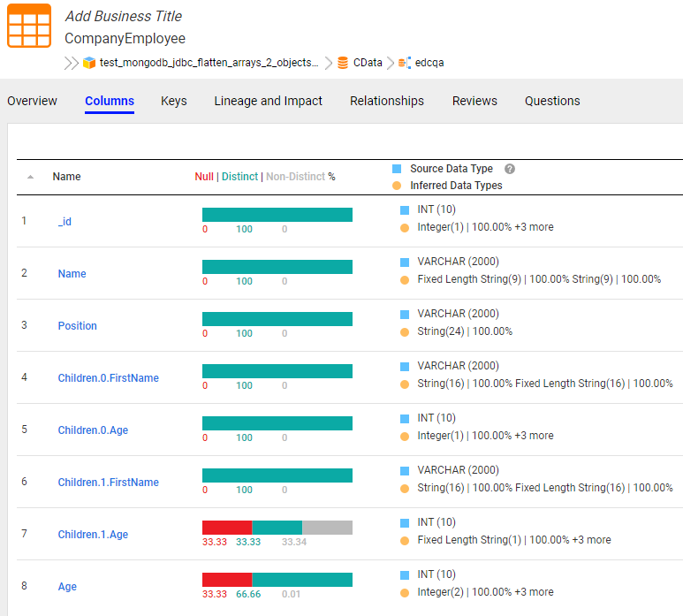The height and width of the screenshot is (616, 683).
Task: Click VARCHAR (2000) type in Position row
Action: (x=459, y=314)
